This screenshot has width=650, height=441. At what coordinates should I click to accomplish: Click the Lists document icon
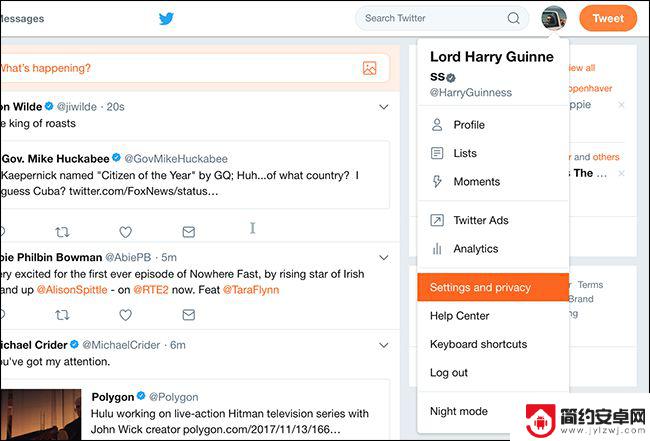pos(437,153)
